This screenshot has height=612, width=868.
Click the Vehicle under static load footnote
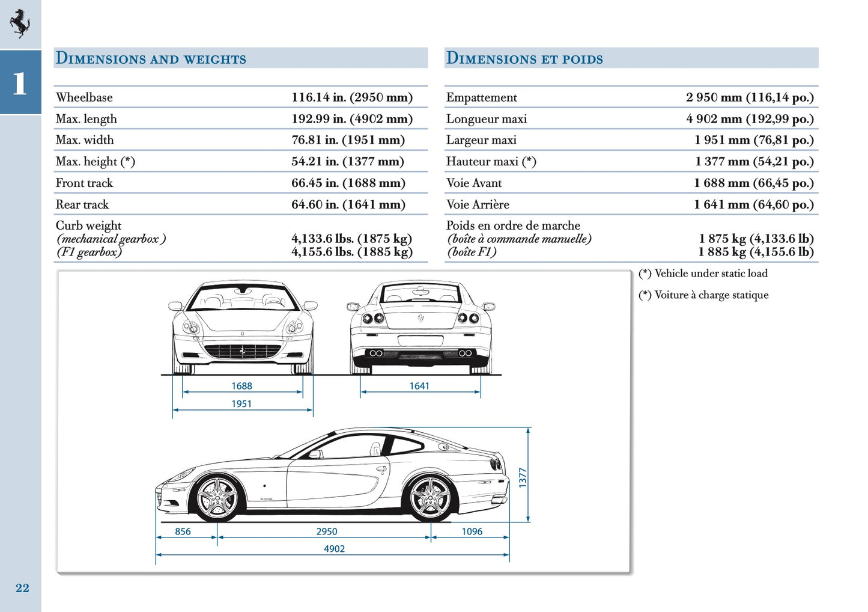(x=703, y=273)
